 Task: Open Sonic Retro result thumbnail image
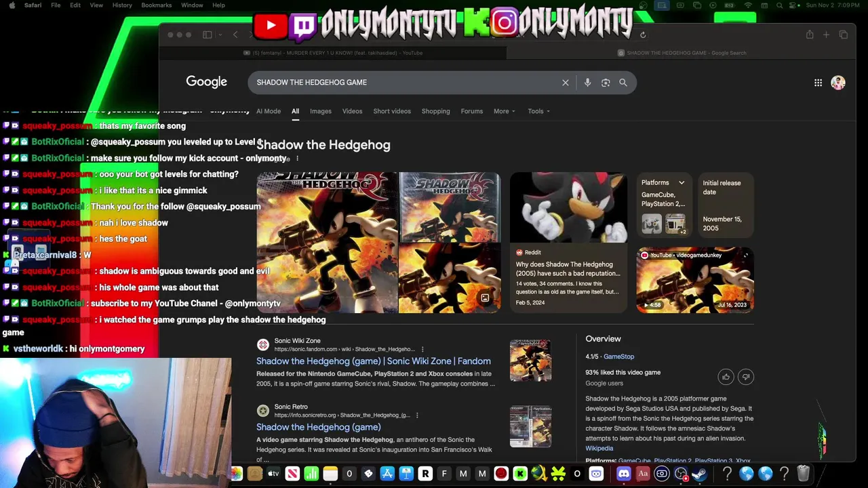click(530, 426)
